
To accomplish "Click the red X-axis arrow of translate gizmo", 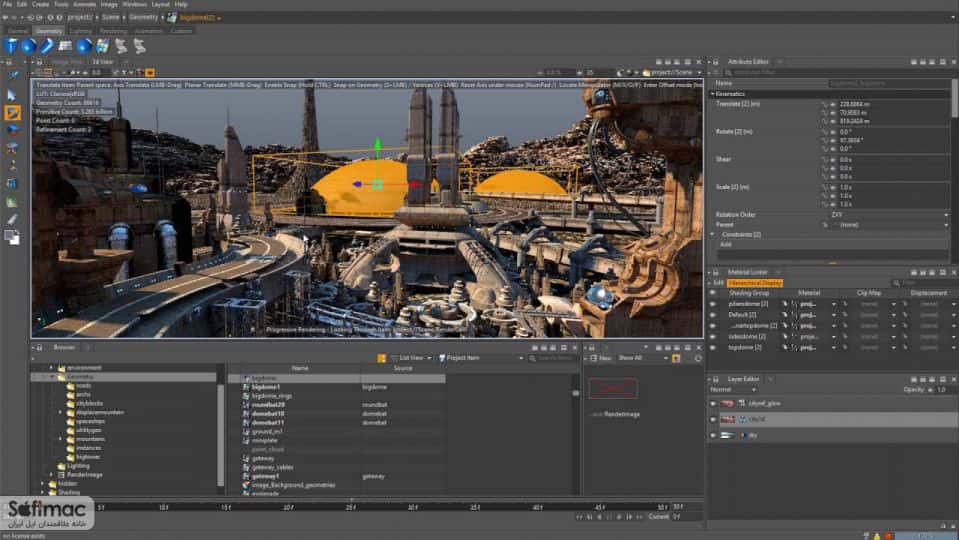I will (x=416, y=184).
